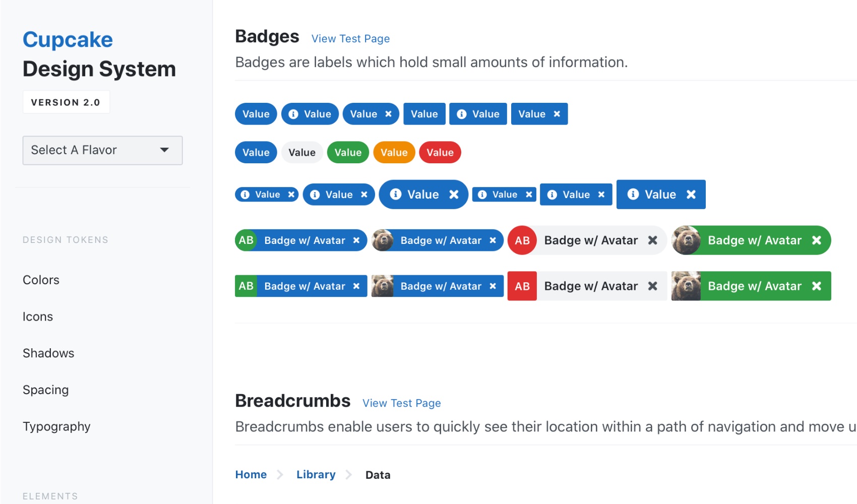Image resolution: width=857 pixels, height=504 pixels.
Task: Open Breadcrumbs View Test Page link
Action: [x=401, y=403]
